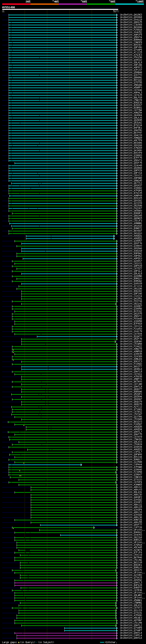
Task: Click the white query sequence bar
Action: point(60,10)
